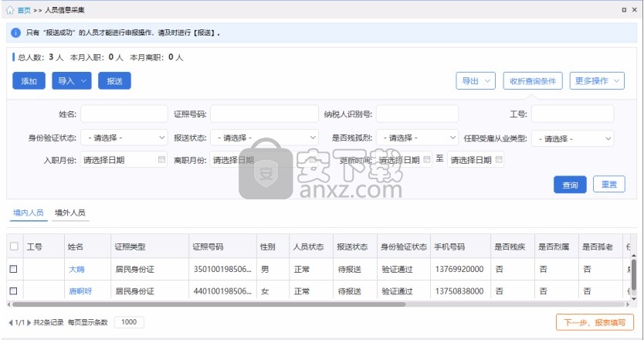
Task: Switch to the 境外人员 tab
Action: point(70,213)
